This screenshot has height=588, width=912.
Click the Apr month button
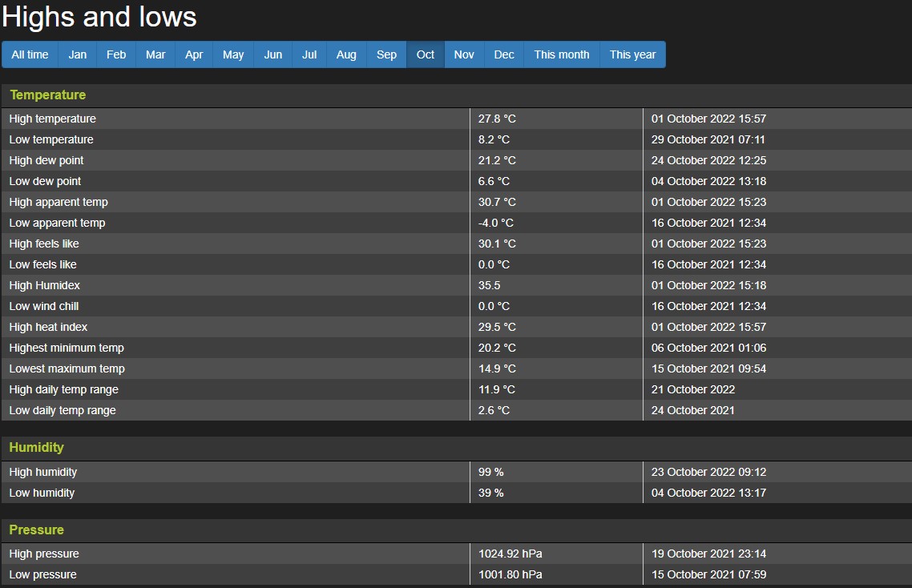pos(194,54)
